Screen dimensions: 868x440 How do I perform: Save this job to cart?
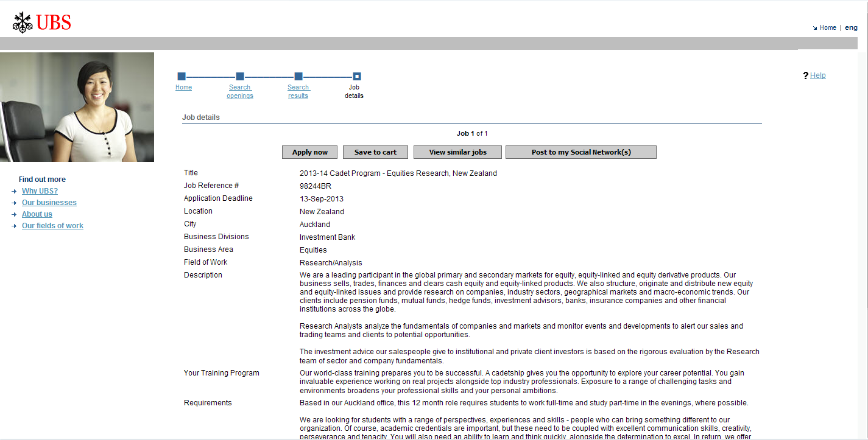coord(375,152)
